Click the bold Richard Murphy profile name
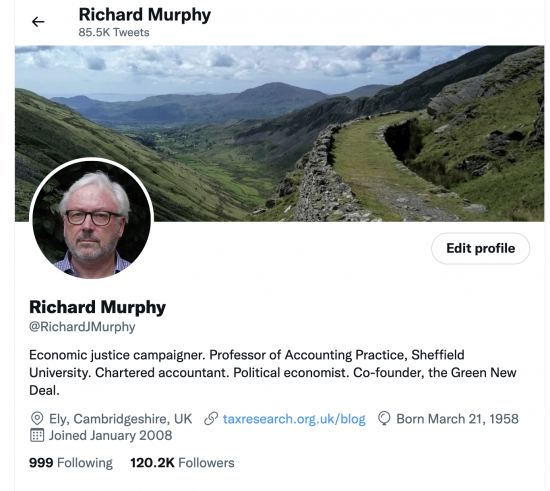 point(98,307)
